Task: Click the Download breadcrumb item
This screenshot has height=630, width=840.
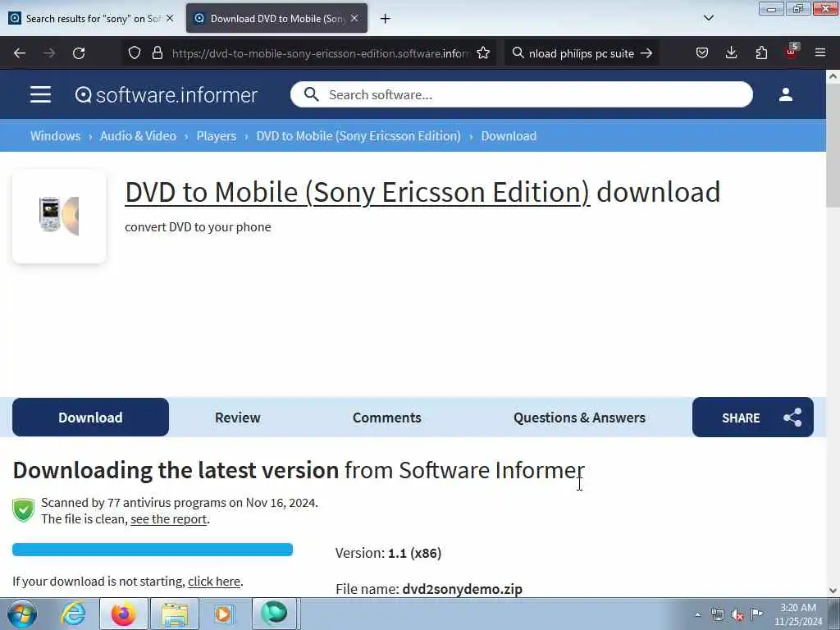Action: (509, 136)
